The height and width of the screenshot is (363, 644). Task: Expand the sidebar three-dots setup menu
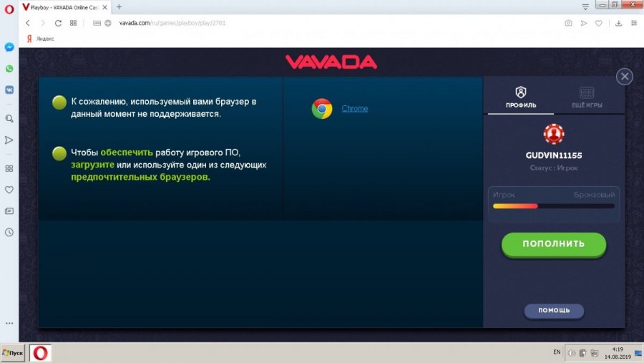click(9, 324)
